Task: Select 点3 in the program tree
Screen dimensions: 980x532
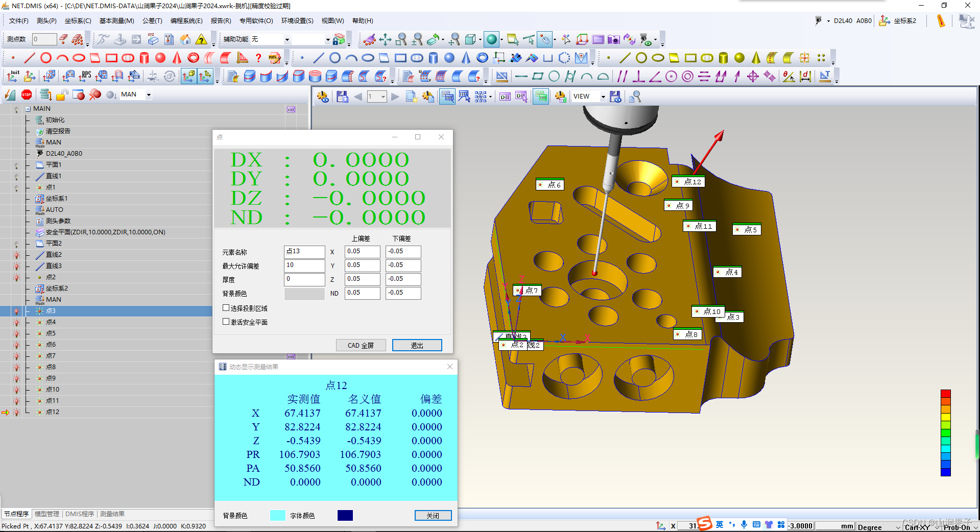Action: [x=51, y=311]
